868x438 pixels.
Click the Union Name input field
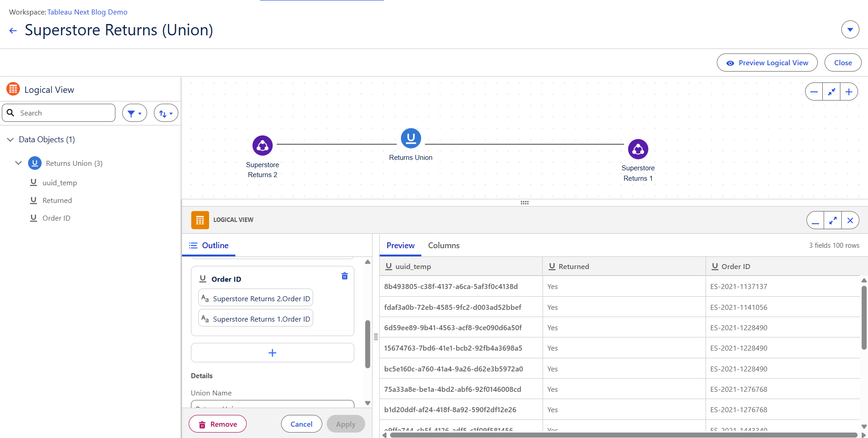coord(272,404)
